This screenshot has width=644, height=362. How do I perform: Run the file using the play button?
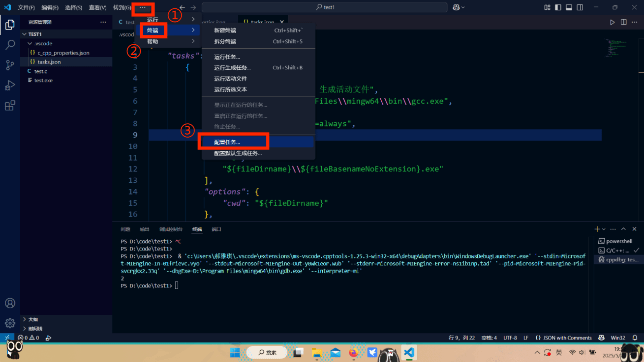[612, 22]
